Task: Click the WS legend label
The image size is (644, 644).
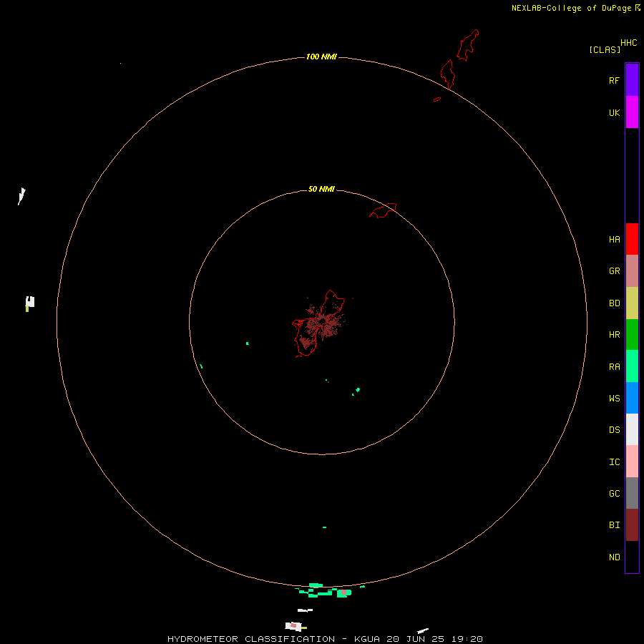Action: (614, 398)
